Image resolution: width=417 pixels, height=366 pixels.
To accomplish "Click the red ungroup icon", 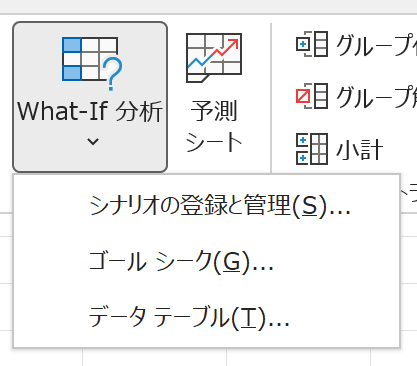I will (312, 96).
